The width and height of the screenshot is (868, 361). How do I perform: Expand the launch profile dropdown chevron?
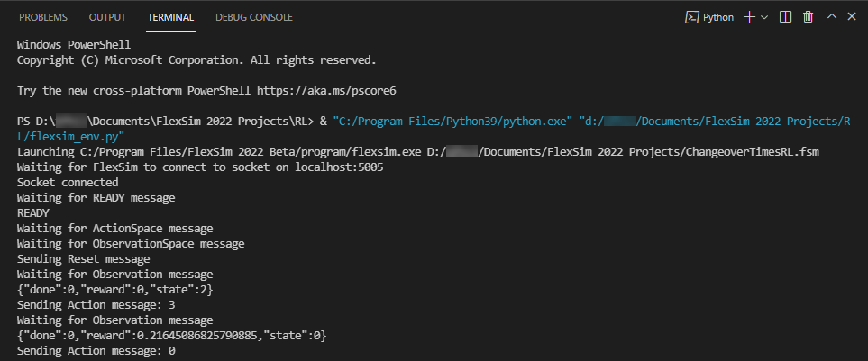(x=764, y=17)
